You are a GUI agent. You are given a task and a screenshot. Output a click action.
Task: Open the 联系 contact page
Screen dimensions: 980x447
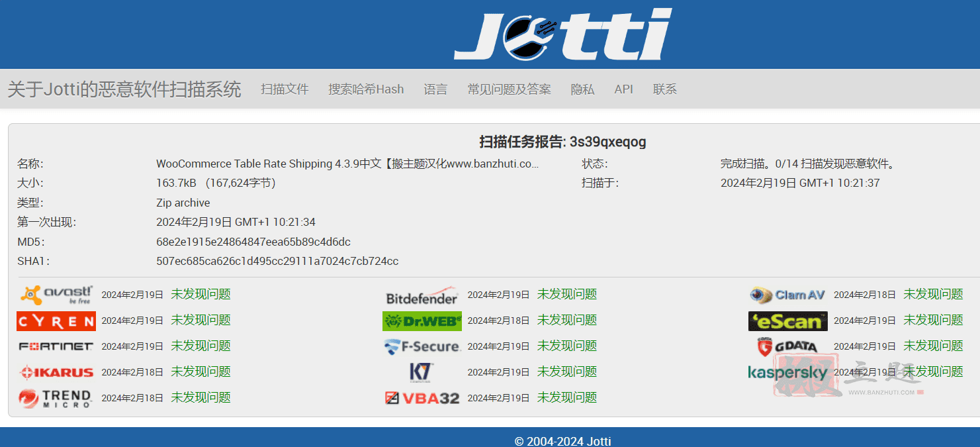(x=665, y=89)
